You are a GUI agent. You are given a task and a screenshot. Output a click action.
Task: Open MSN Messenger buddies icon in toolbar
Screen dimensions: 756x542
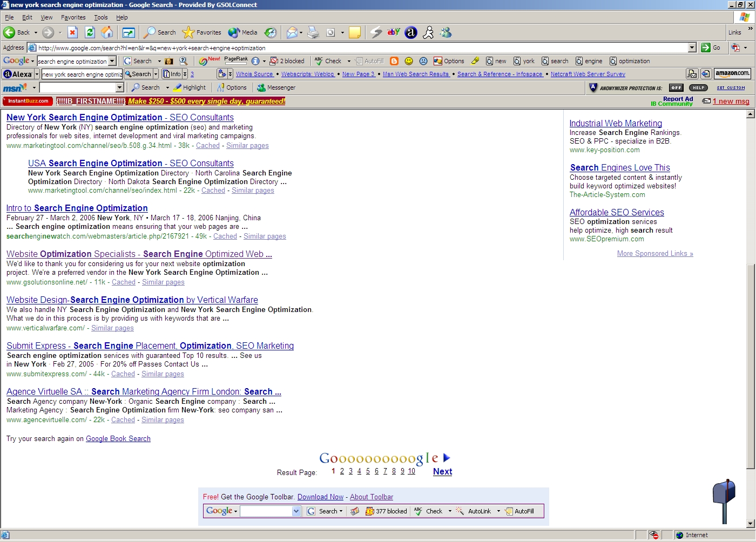446,32
